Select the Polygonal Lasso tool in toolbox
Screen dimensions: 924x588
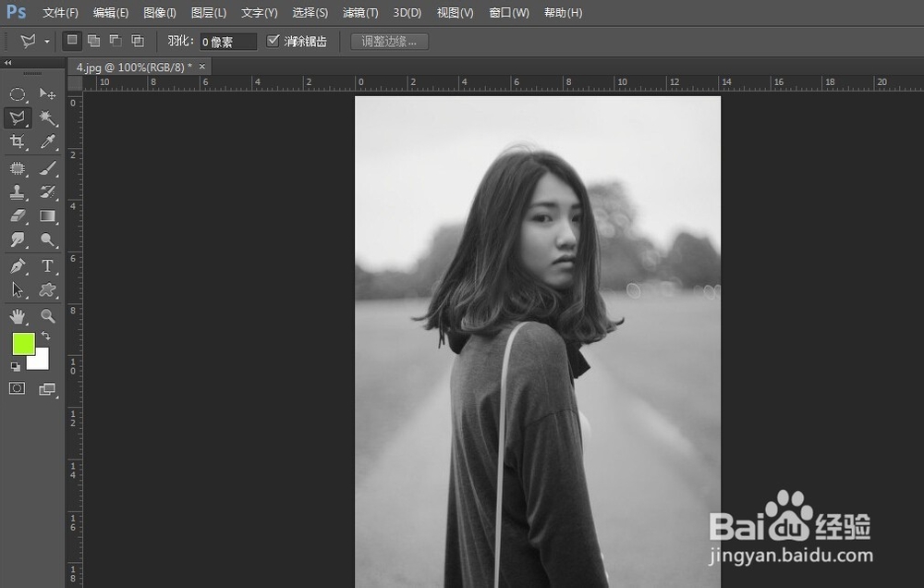(x=17, y=118)
